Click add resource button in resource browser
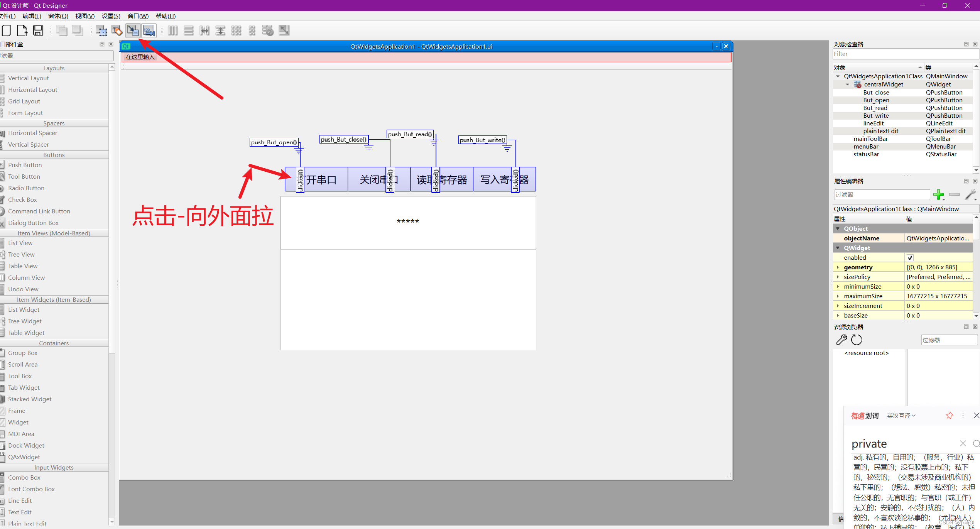The image size is (980, 529). point(842,340)
